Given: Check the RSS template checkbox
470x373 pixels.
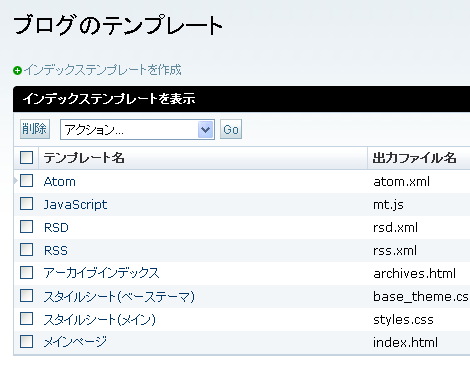Looking at the screenshot, I should click(x=26, y=250).
